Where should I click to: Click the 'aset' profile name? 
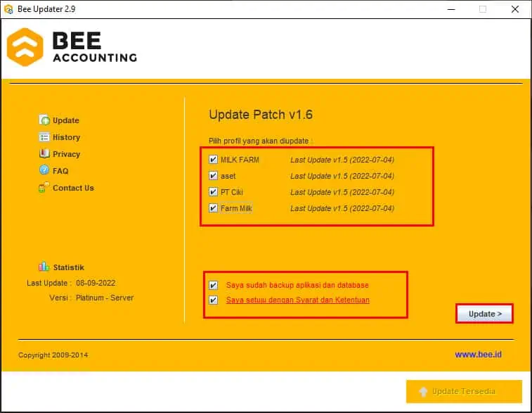point(228,176)
